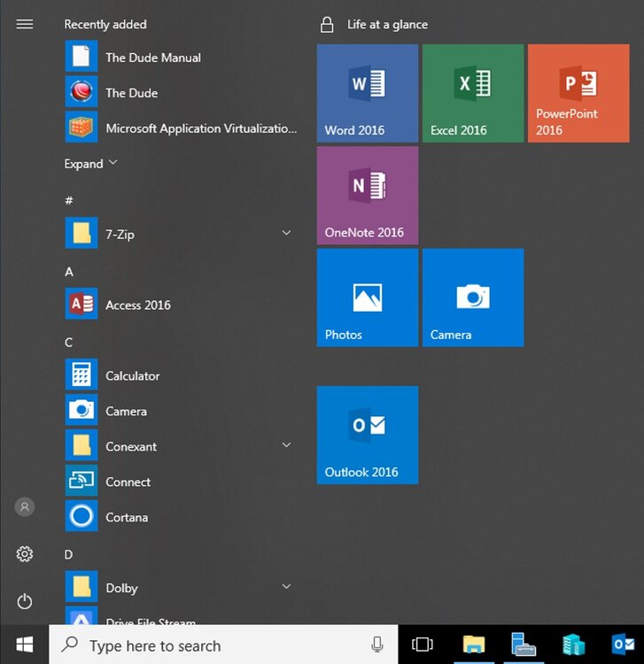Expand the Conexant folder chevron

(x=286, y=445)
